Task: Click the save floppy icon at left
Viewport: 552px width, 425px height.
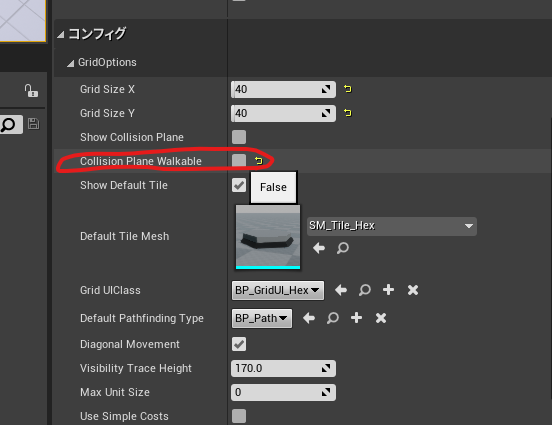Action: (33, 124)
